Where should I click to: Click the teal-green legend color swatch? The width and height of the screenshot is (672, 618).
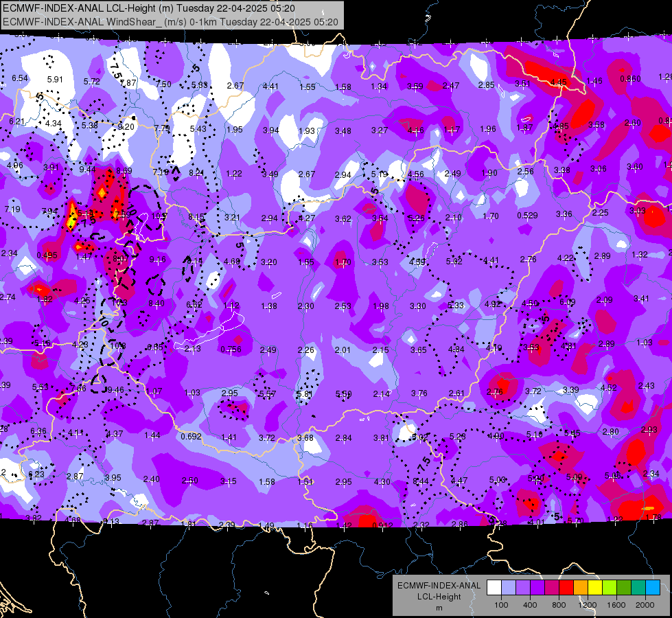pyautogui.click(x=638, y=588)
